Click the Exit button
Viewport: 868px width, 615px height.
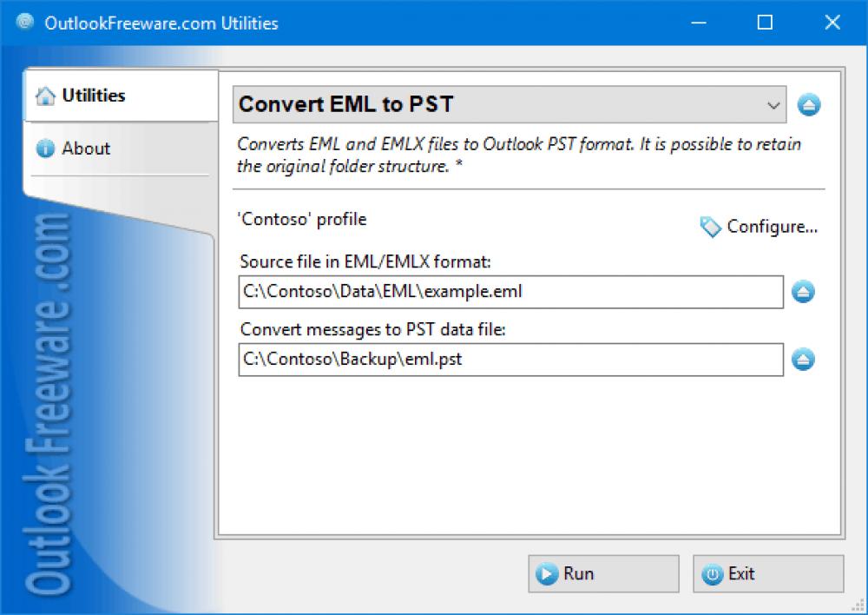pos(768,573)
